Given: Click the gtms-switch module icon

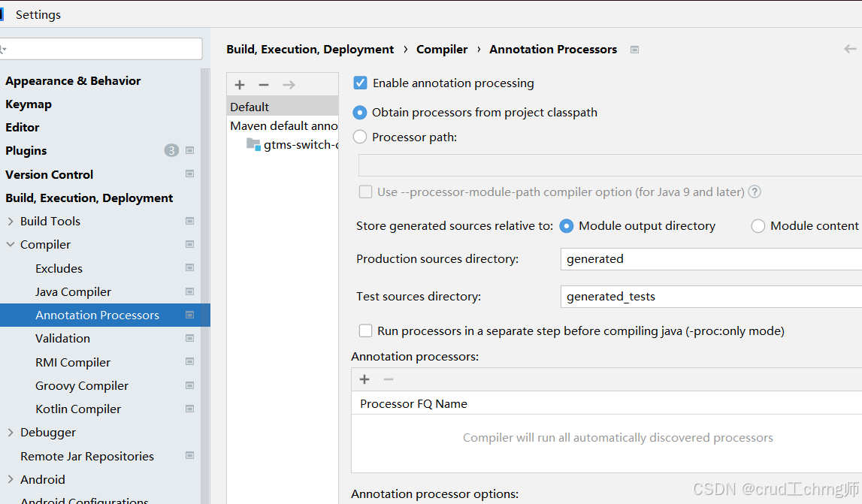Looking at the screenshot, I should click(253, 144).
